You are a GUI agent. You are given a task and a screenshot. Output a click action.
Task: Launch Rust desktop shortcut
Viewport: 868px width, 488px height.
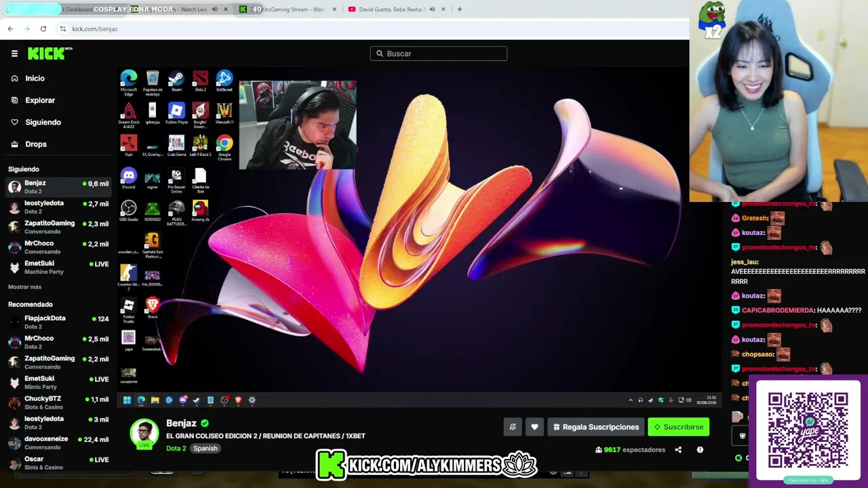click(128, 146)
